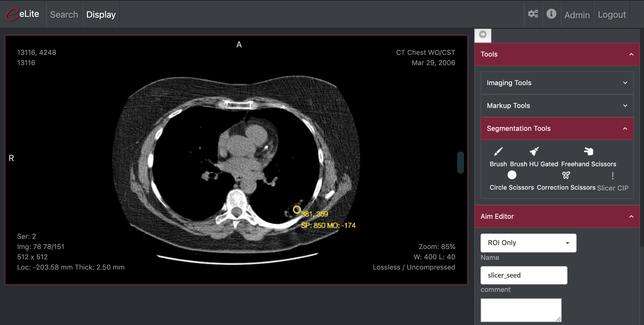Expand the Imaging Tools panel
644x325 pixels.
(x=557, y=83)
